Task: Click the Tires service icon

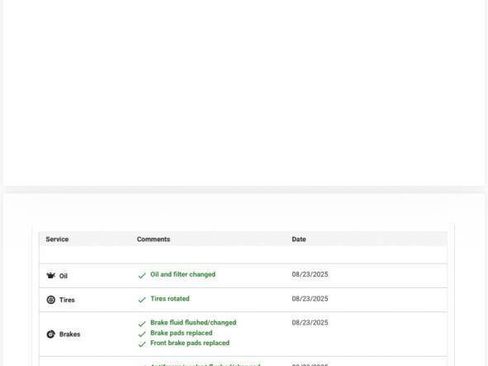Action: tap(51, 300)
